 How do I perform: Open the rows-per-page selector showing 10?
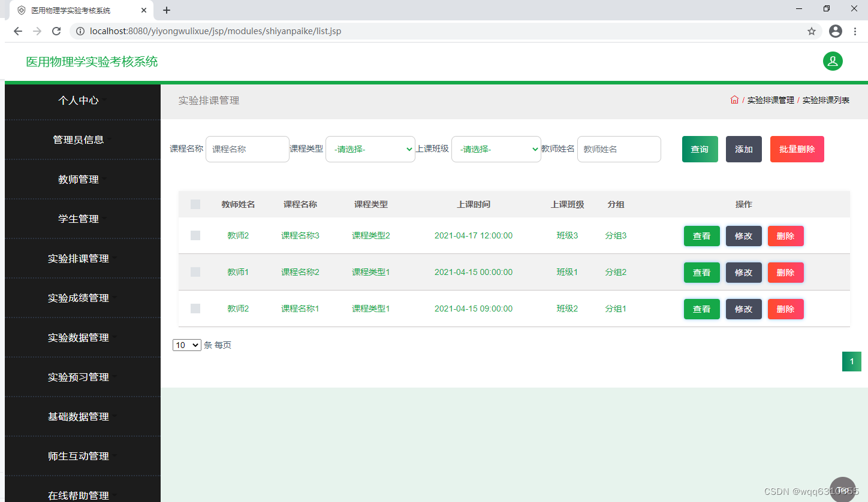(x=187, y=345)
